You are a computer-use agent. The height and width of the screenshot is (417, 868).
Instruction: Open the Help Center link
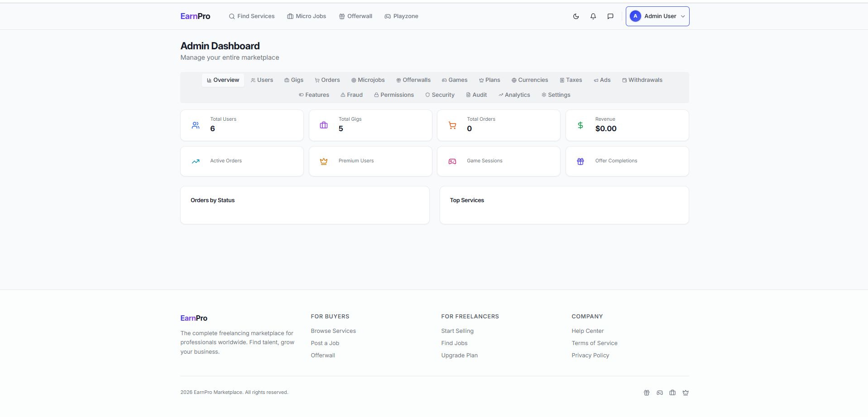pos(587,331)
